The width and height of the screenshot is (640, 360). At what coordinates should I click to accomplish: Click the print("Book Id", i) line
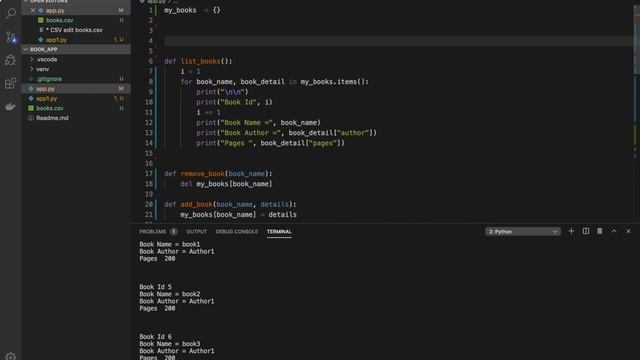pyautogui.click(x=234, y=102)
